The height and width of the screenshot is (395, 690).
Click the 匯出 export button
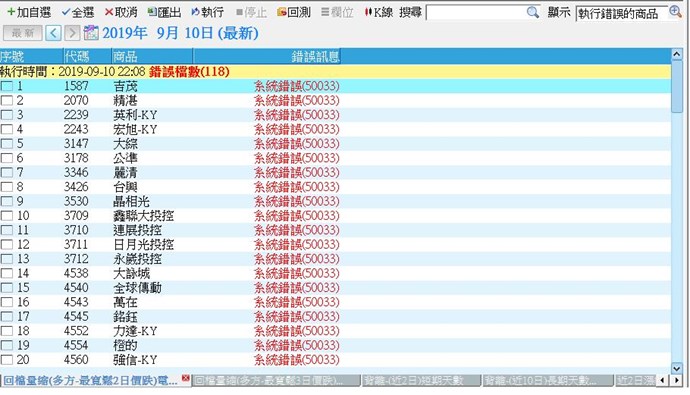pyautogui.click(x=164, y=12)
